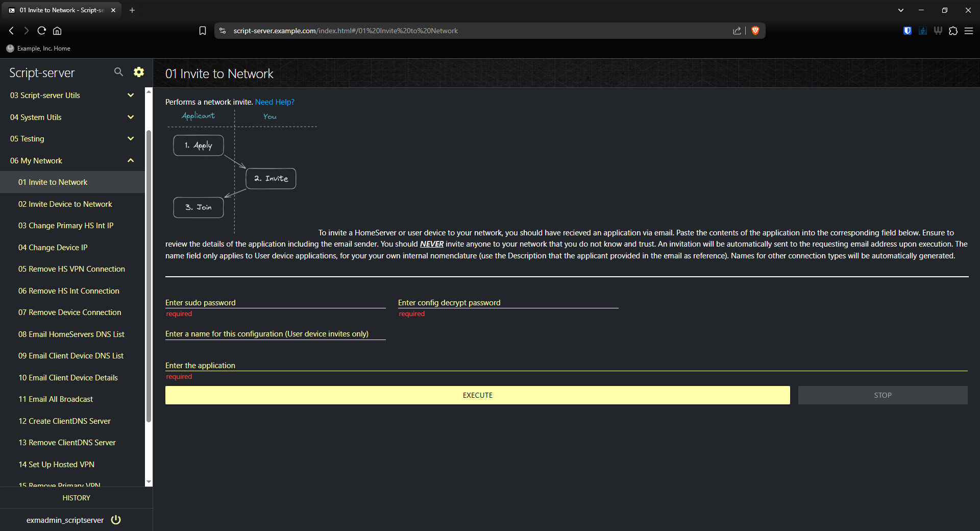Click the logout power icon
Viewport: 980px width, 531px height.
click(x=115, y=520)
